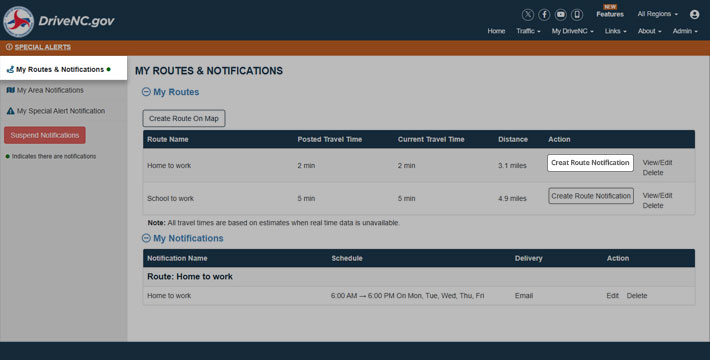Click the Distance column header
710x360 pixels.
coord(513,139)
